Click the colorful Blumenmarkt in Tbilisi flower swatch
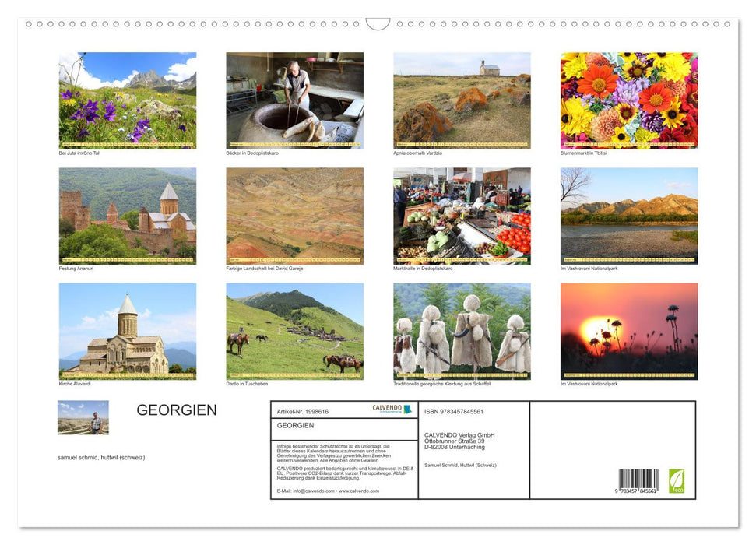Viewport: 756px width, 545px height. 628,100
